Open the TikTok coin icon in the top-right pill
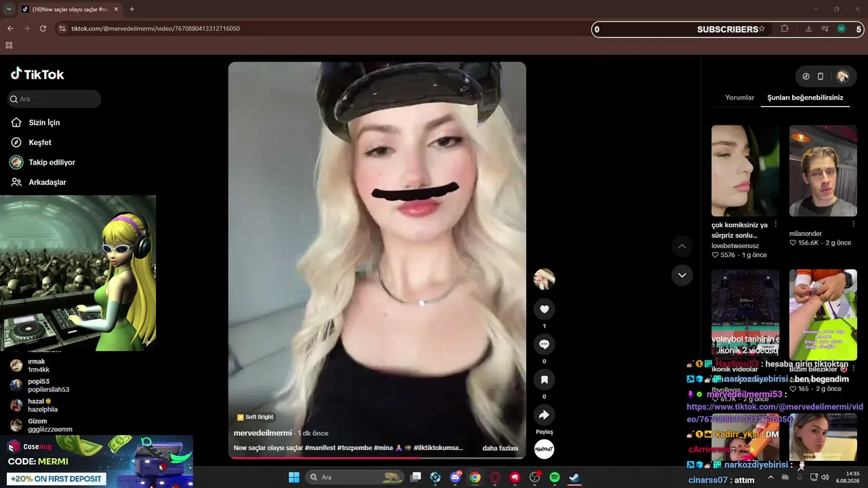The height and width of the screenshot is (488, 868). coord(806,77)
